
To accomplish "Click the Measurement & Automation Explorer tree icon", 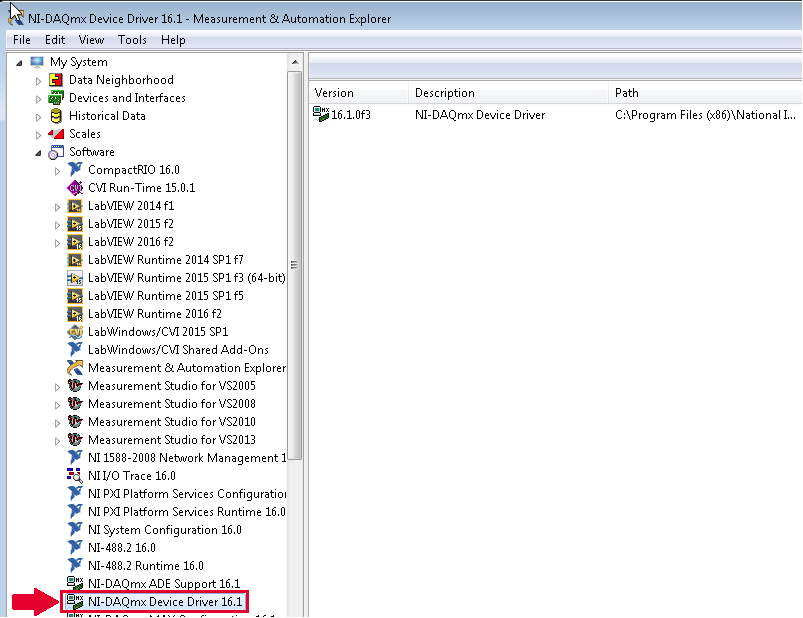I will [x=75, y=368].
